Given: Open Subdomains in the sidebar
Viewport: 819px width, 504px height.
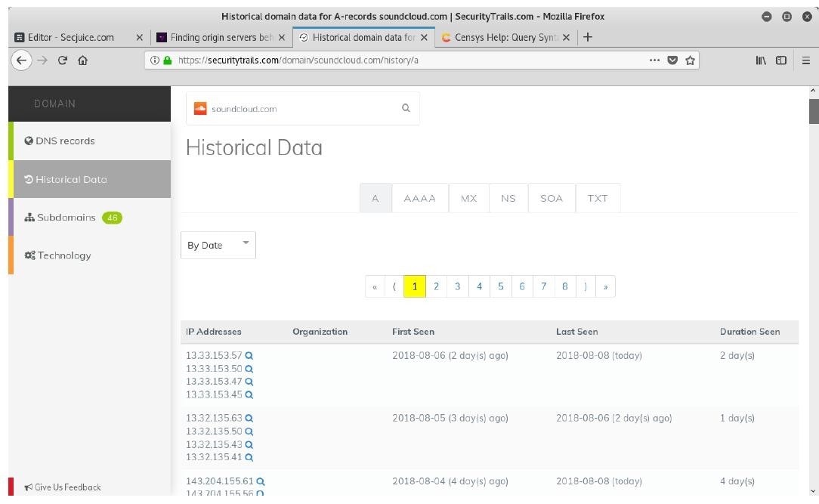Looking at the screenshot, I should pyautogui.click(x=66, y=218).
